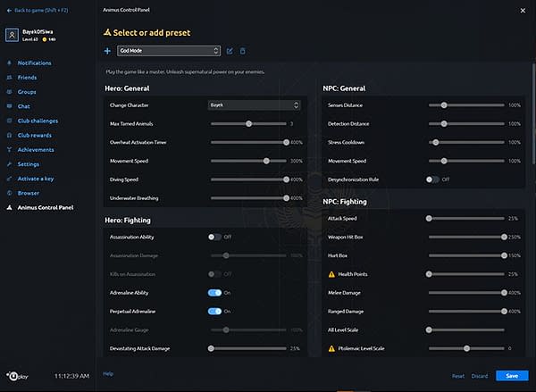Click the Discard link
The width and height of the screenshot is (536, 392).
(x=479, y=376)
